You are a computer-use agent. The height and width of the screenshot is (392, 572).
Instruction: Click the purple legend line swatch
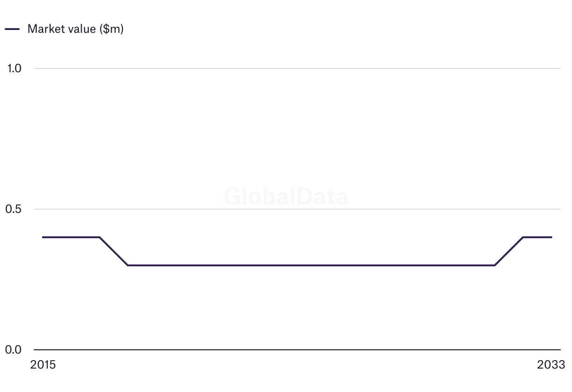(12, 29)
